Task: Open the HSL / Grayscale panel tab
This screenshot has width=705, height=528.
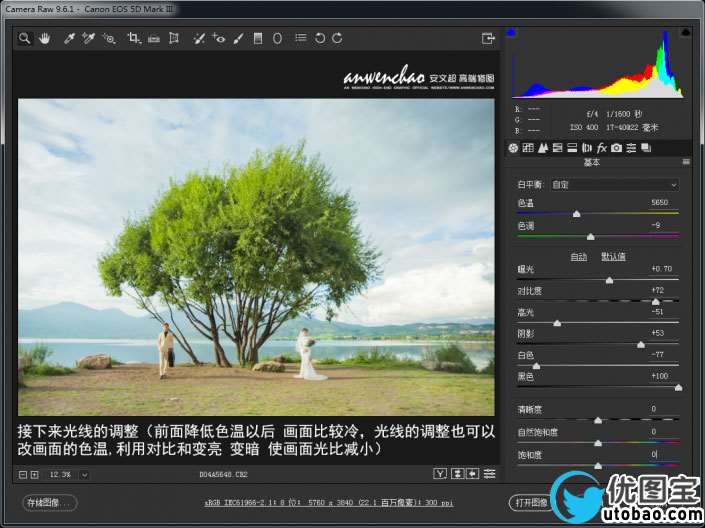Action: [x=558, y=148]
